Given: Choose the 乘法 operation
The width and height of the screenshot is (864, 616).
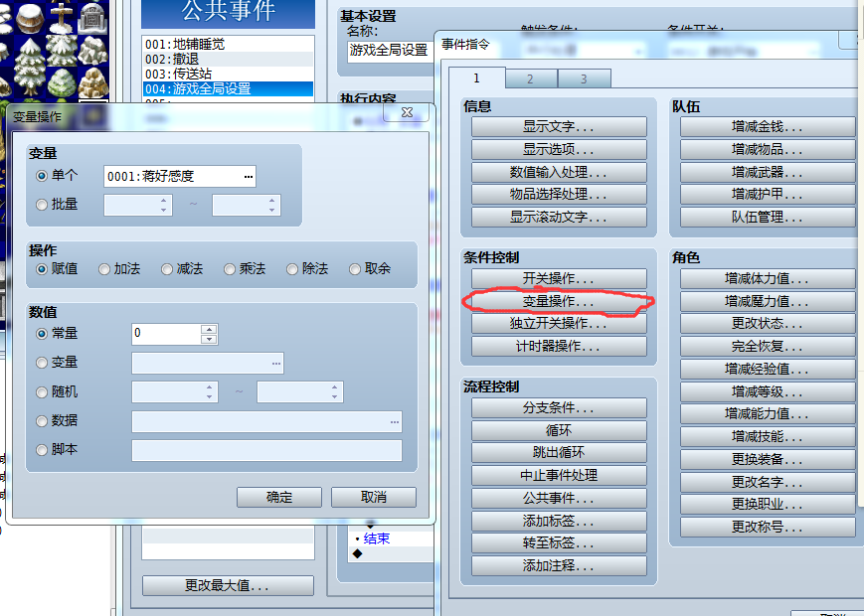Looking at the screenshot, I should pyautogui.click(x=230, y=269).
